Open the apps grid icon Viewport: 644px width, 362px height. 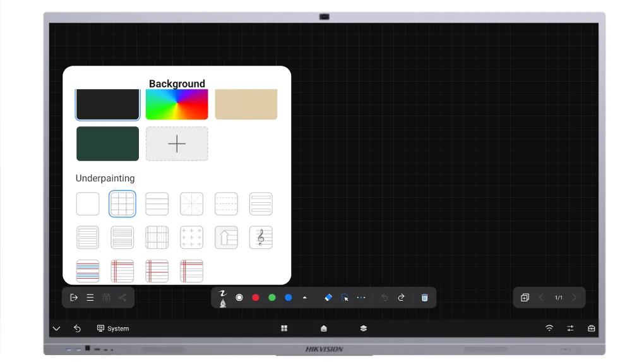point(284,329)
